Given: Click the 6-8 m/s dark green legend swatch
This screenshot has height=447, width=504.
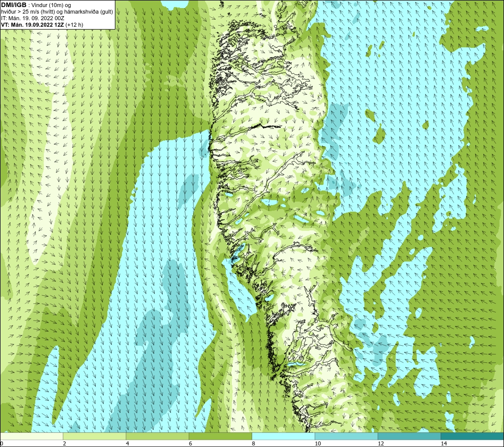Looking at the screenshot, I should tap(221, 436).
